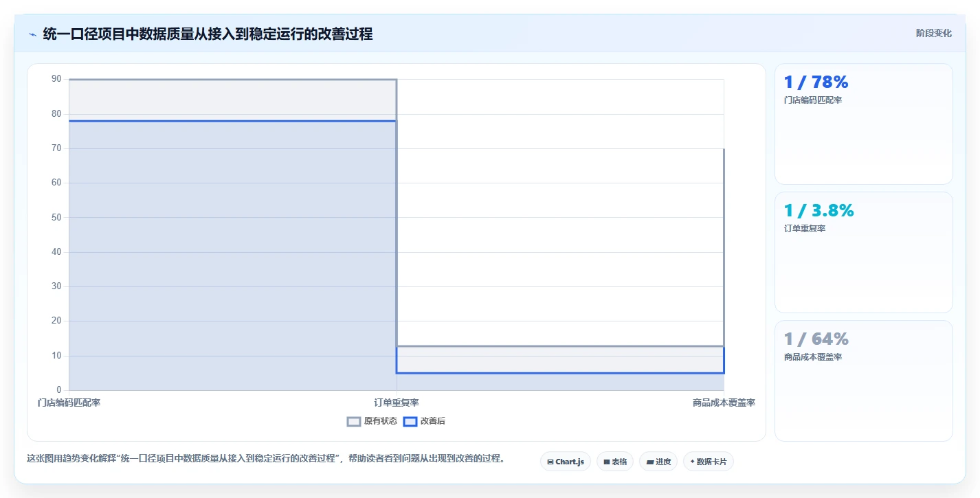
Task: Click the 门店编码匹配率 x-axis label
Action: click(69, 403)
